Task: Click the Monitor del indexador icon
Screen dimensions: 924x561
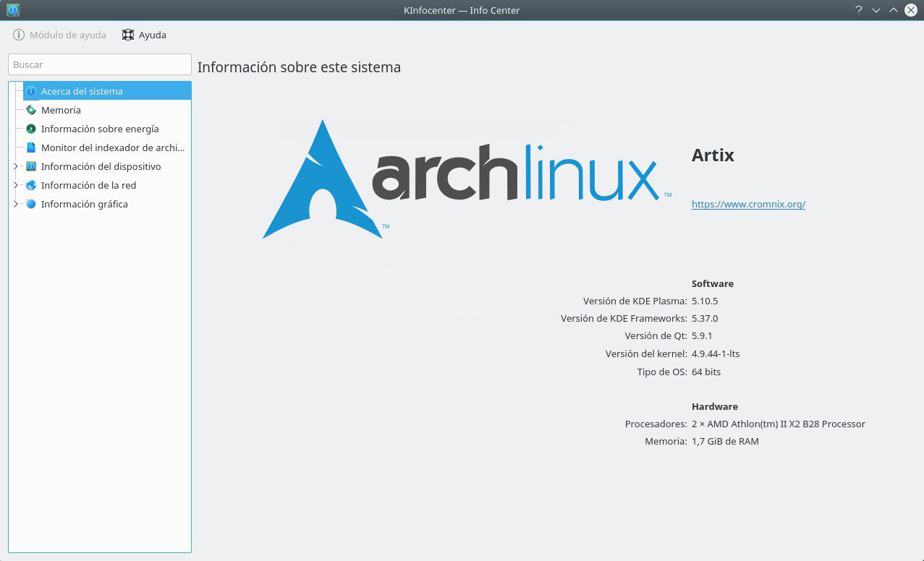Action: 31,147
